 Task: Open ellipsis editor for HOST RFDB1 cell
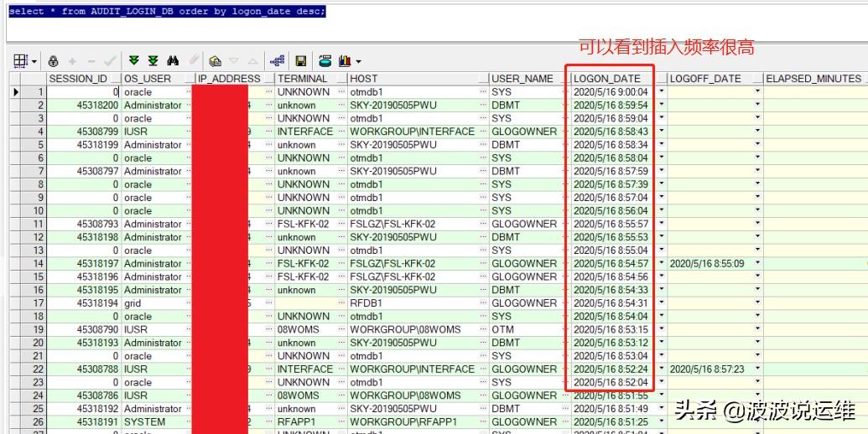483,303
